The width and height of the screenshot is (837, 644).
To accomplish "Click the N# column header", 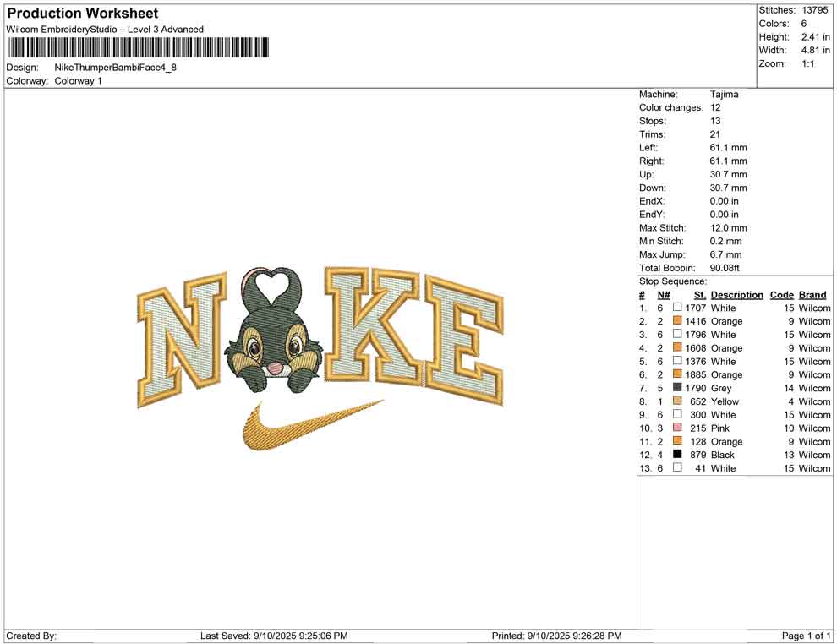I will (x=664, y=295).
